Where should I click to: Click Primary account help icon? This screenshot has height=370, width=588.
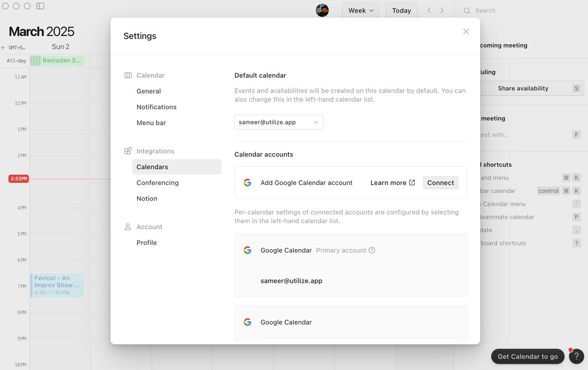372,251
